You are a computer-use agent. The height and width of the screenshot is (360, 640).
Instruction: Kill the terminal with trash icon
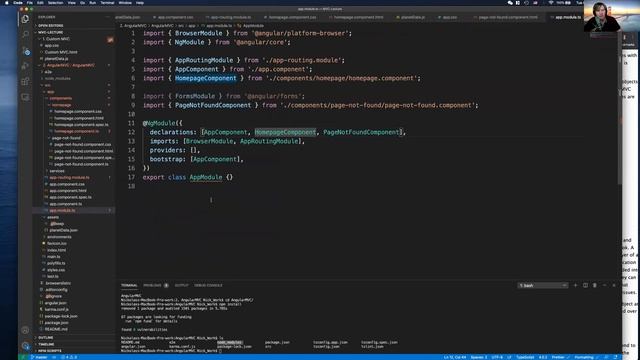click(x=595, y=285)
